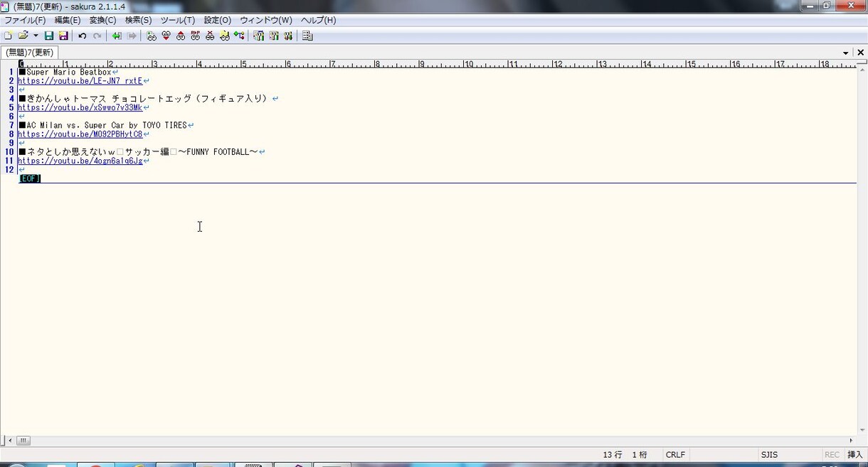The image size is (868, 467).
Task: Click the 挿入 insert mode indicator
Action: [854, 455]
